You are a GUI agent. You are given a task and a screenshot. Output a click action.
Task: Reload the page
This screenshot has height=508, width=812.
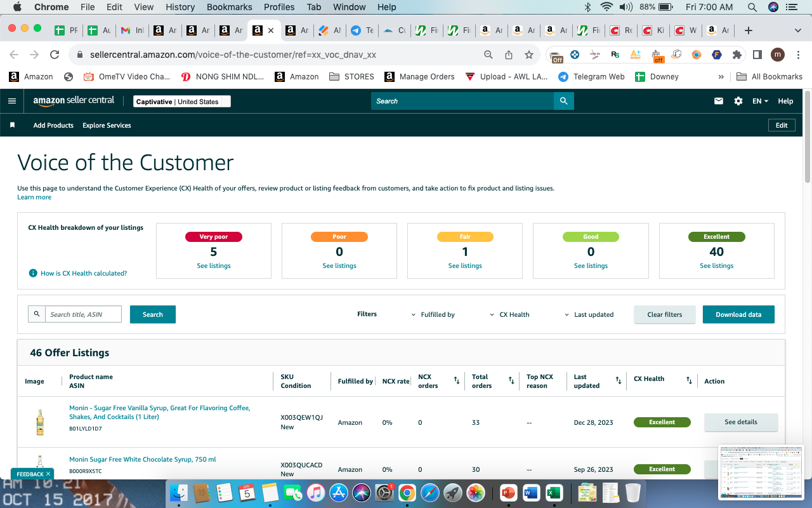click(x=55, y=55)
